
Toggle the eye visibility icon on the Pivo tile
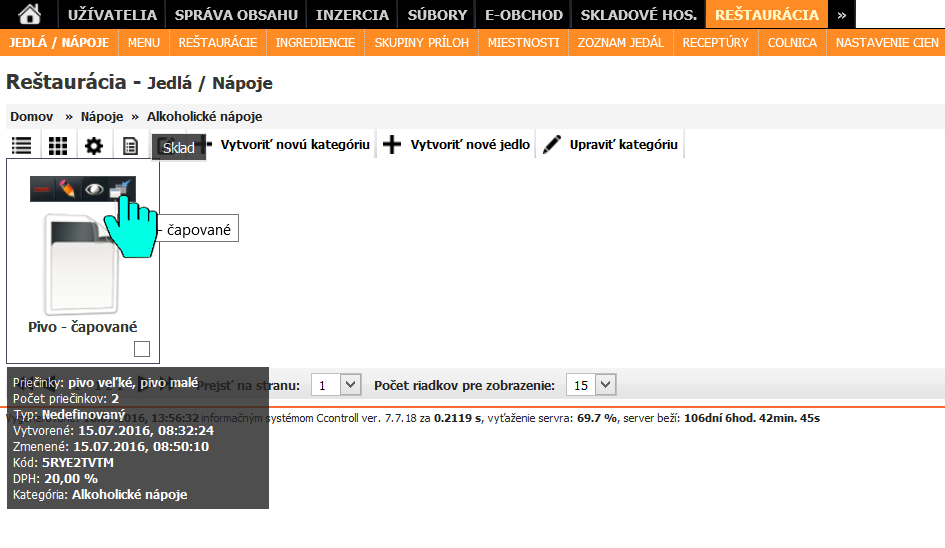(x=94, y=189)
